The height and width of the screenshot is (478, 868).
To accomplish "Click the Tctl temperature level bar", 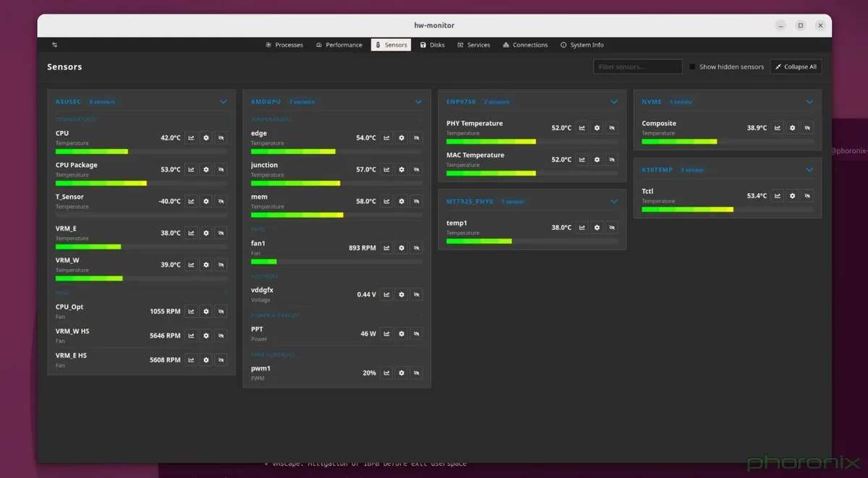I will [x=727, y=209].
